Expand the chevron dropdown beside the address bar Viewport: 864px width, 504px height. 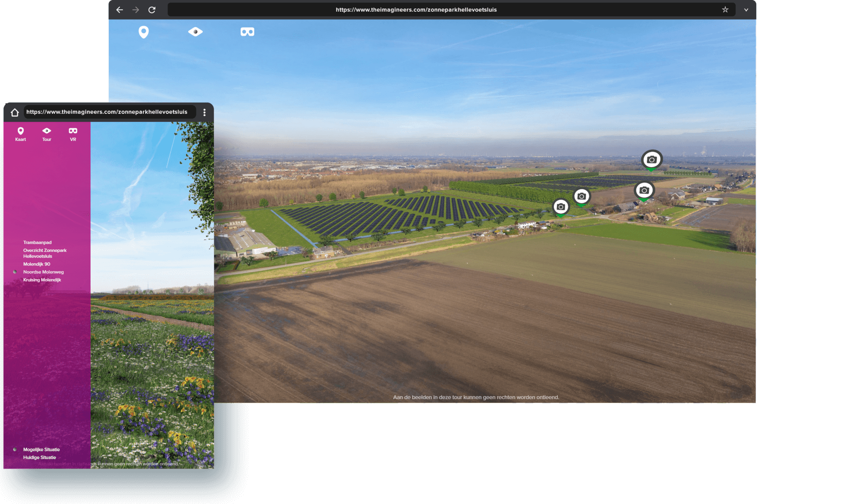[x=746, y=10]
